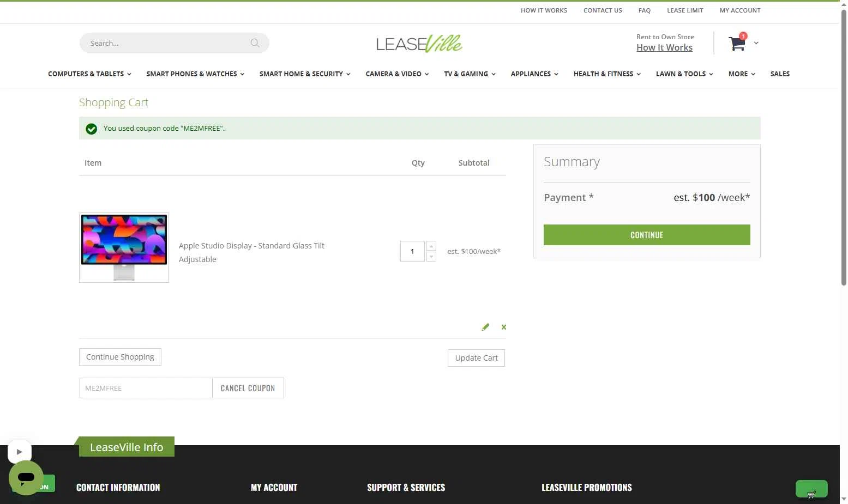This screenshot has width=848, height=504.
Task: Open Lease Limit link
Action: tap(685, 10)
